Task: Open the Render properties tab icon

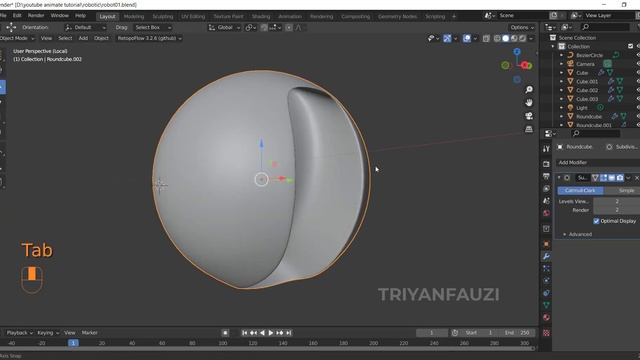Action: point(546,164)
